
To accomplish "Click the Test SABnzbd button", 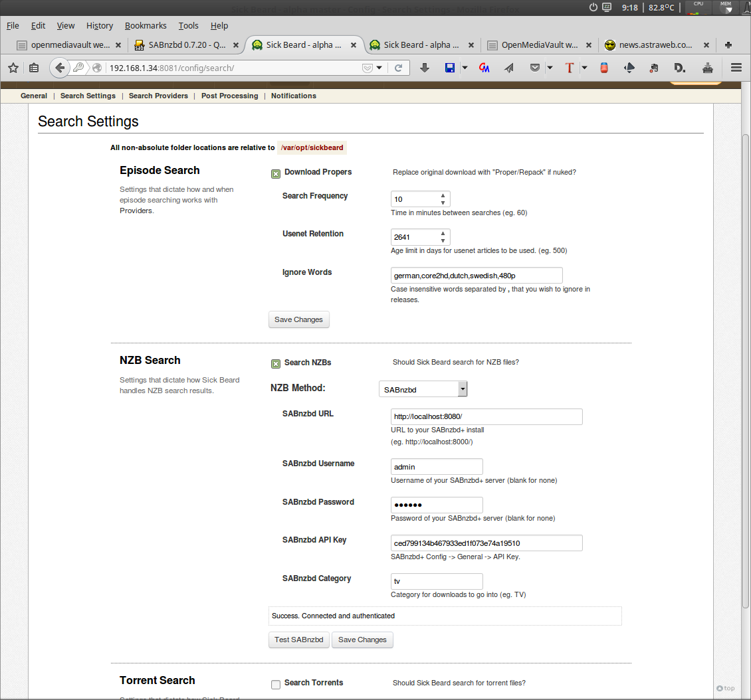I will click(x=299, y=640).
